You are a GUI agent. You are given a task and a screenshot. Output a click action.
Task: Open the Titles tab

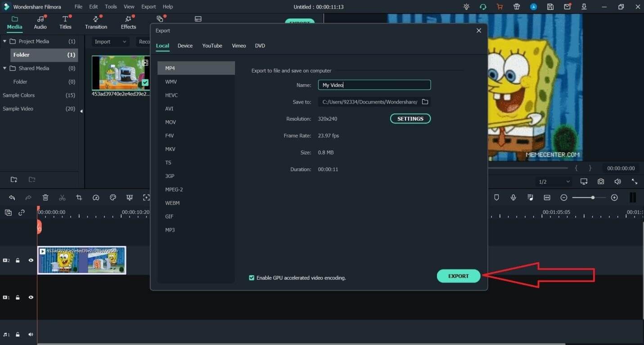point(66,23)
